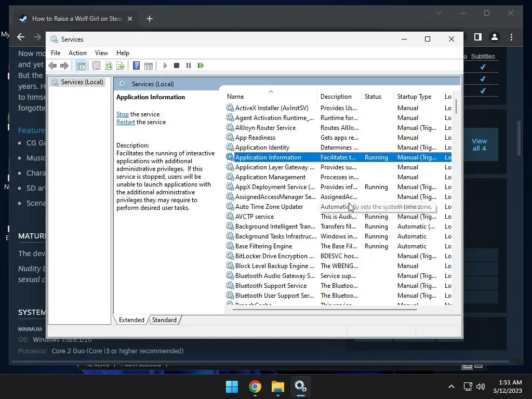532x399 pixels.
Task: Open Google Chrome from the taskbar
Action: [255, 387]
